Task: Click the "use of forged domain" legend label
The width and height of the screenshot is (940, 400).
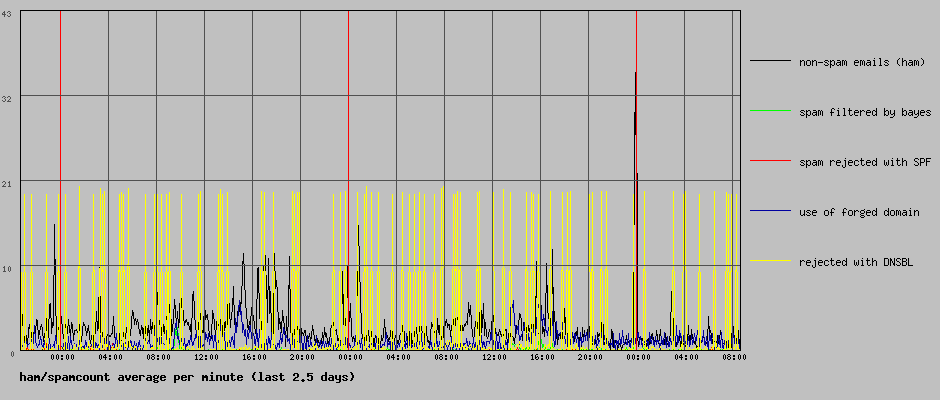Action: pyautogui.click(x=859, y=212)
